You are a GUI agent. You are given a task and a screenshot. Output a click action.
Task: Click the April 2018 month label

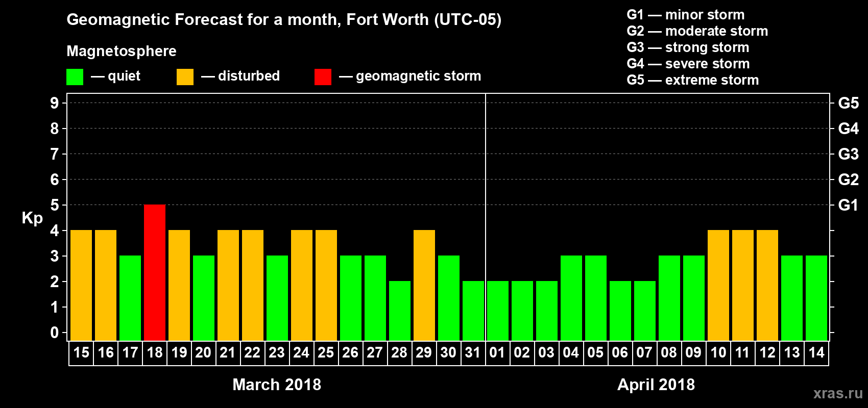656,385
